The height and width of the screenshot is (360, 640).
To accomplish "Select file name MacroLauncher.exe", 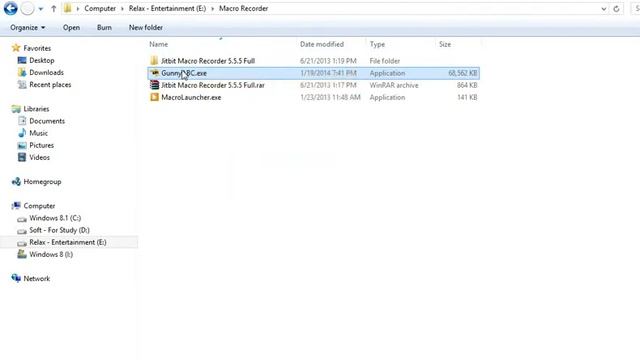I will pos(191,97).
